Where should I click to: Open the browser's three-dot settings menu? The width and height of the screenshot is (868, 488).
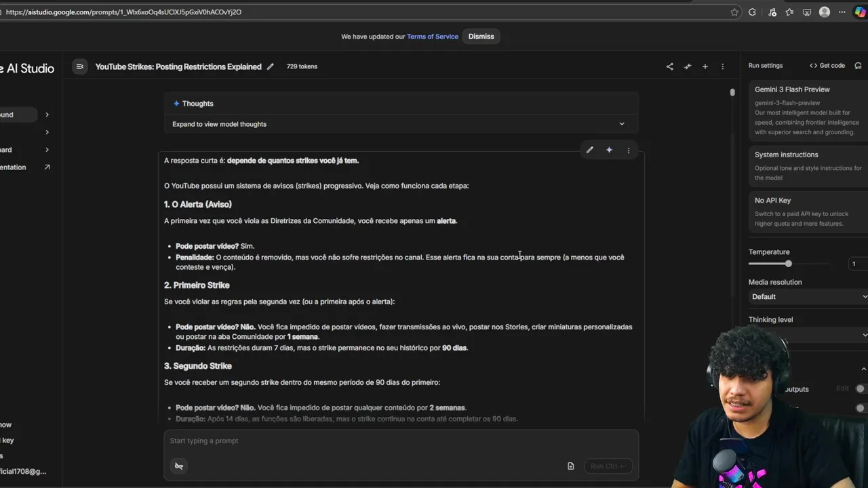843,12
